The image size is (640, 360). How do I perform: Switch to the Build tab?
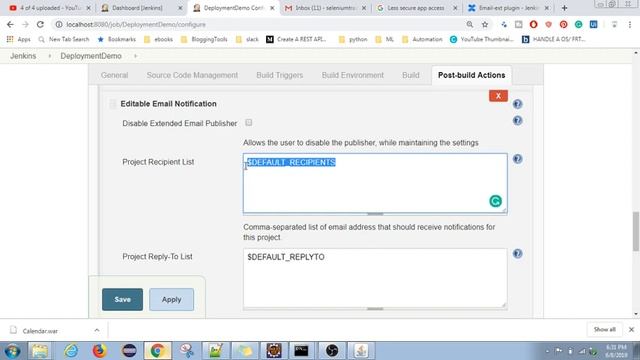click(x=411, y=75)
